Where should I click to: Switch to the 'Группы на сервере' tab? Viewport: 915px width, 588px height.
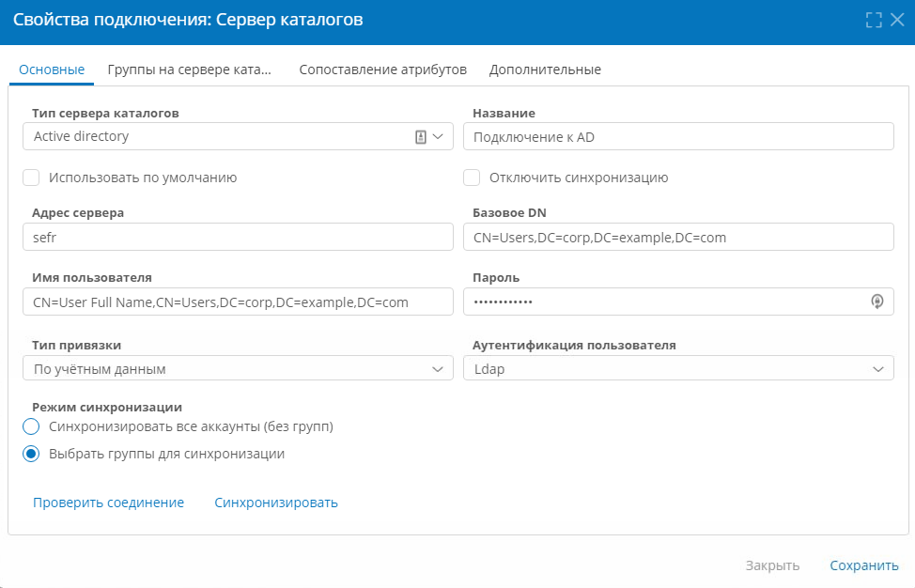pos(189,70)
